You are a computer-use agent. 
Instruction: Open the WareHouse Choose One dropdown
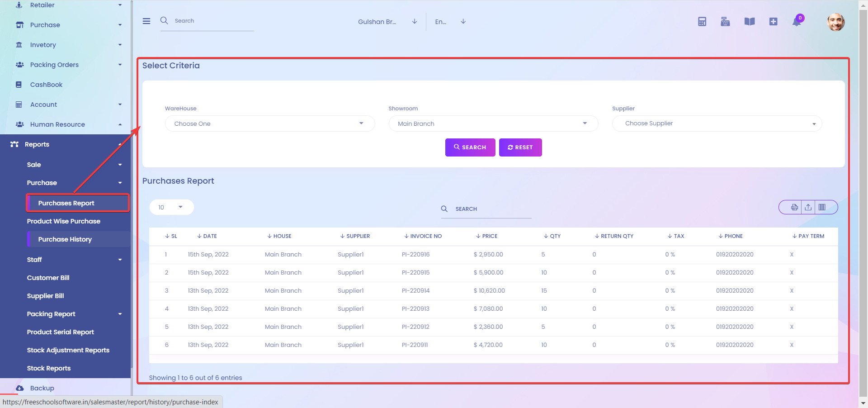tap(269, 123)
